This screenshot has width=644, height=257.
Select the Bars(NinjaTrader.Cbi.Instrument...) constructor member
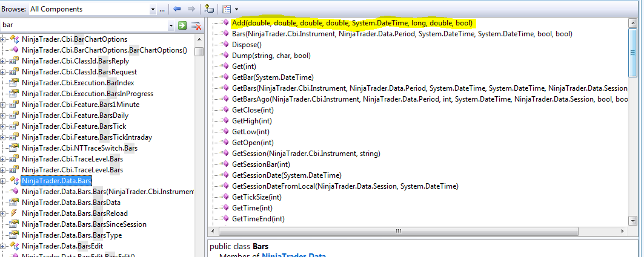(402, 34)
